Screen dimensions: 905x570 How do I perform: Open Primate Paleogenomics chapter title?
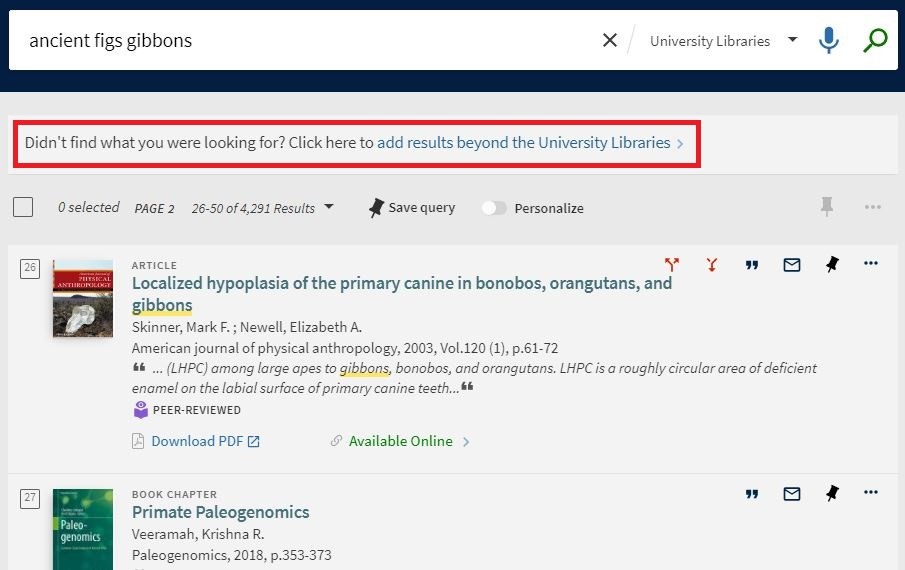tap(220, 512)
